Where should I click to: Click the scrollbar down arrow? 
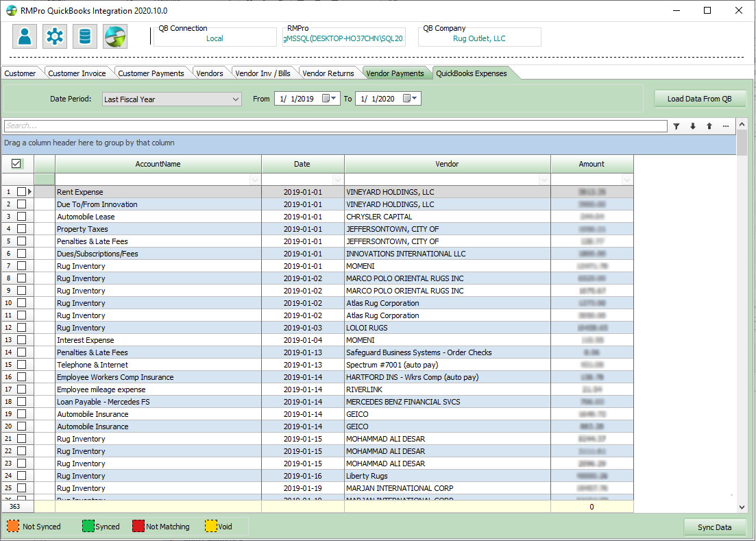coord(742,507)
